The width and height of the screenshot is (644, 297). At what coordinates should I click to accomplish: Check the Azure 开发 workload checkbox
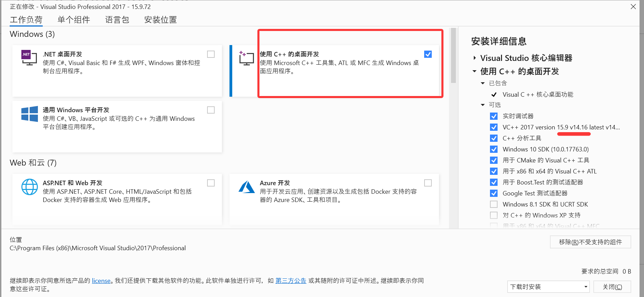coord(428,183)
